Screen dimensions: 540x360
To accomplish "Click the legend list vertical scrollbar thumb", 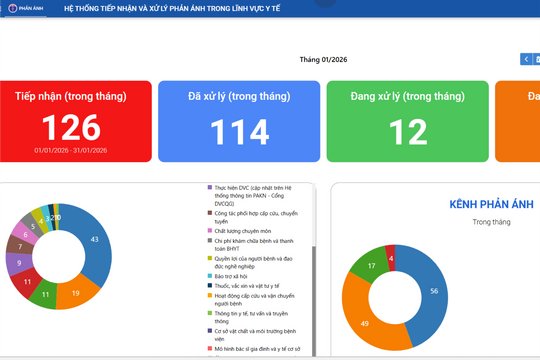I will click(x=314, y=301).
